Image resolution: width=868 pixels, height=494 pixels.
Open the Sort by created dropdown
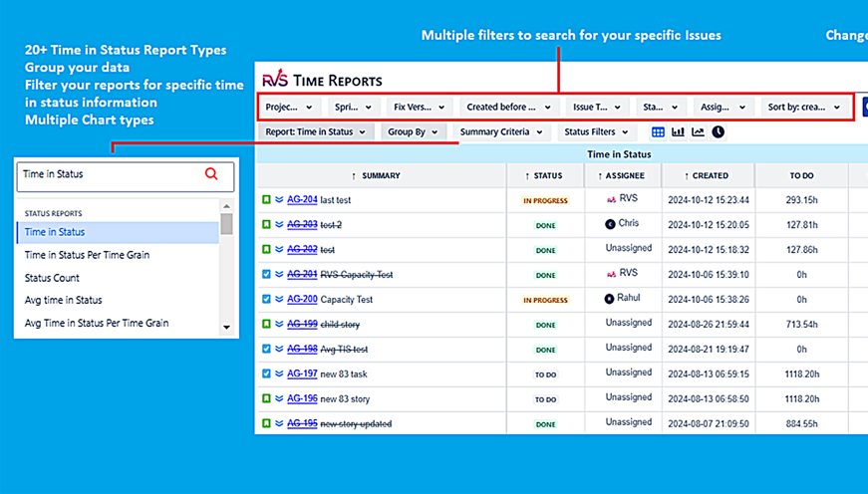(804, 108)
